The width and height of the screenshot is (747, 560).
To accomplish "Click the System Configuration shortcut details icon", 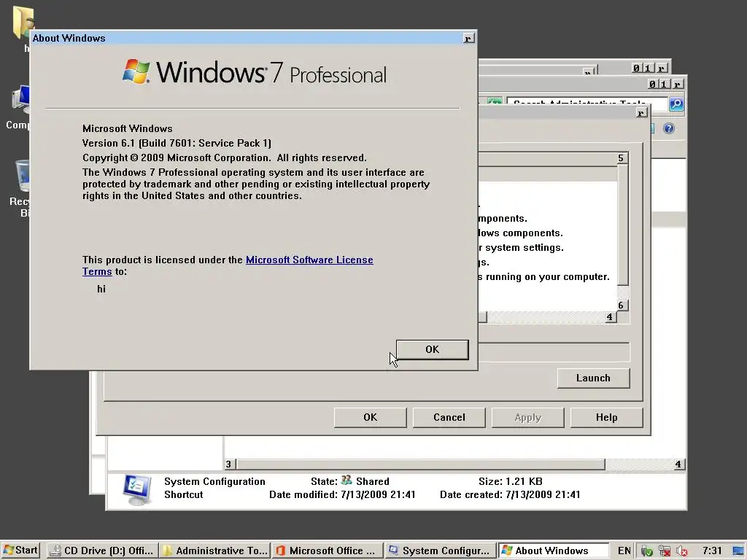I will click(136, 489).
